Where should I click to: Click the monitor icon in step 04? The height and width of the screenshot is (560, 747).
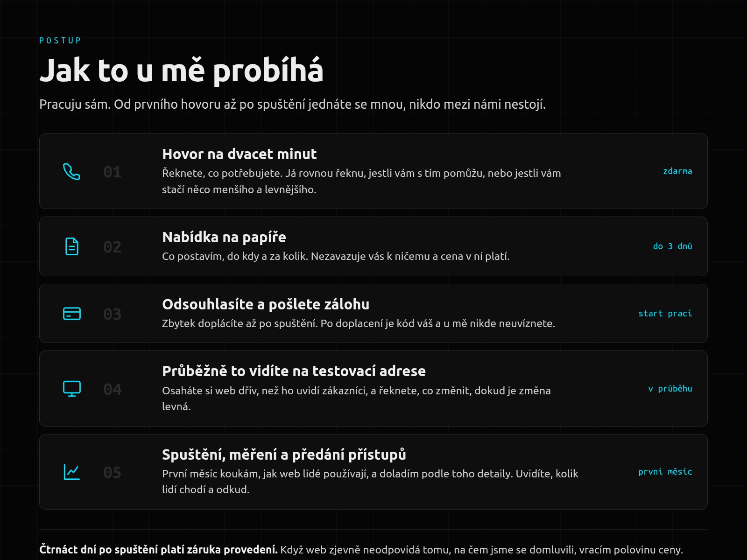tap(71, 389)
